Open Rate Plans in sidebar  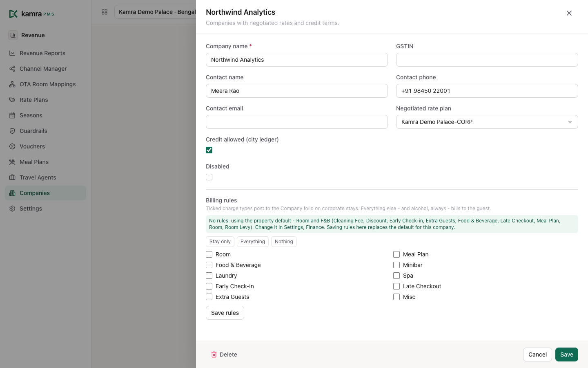(45, 100)
